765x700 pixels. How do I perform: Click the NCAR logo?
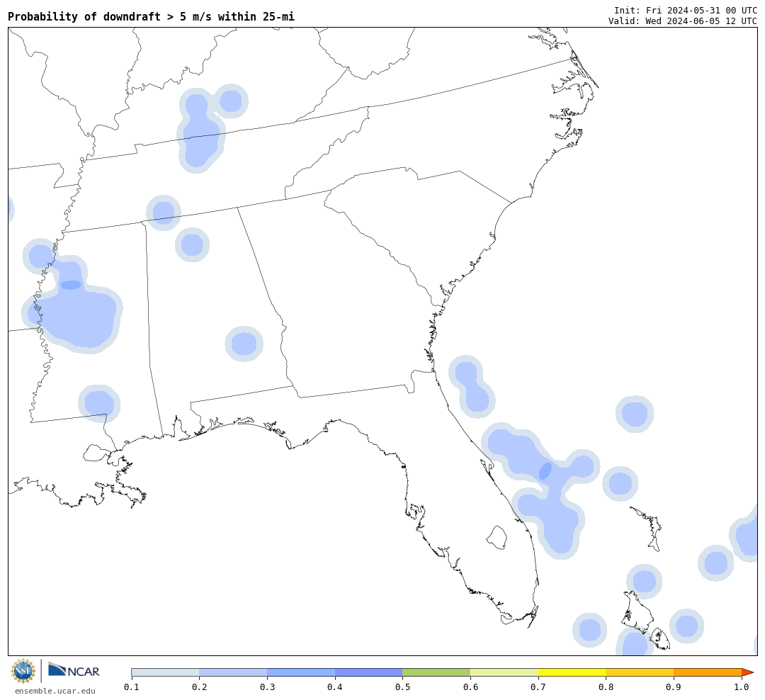74,671
